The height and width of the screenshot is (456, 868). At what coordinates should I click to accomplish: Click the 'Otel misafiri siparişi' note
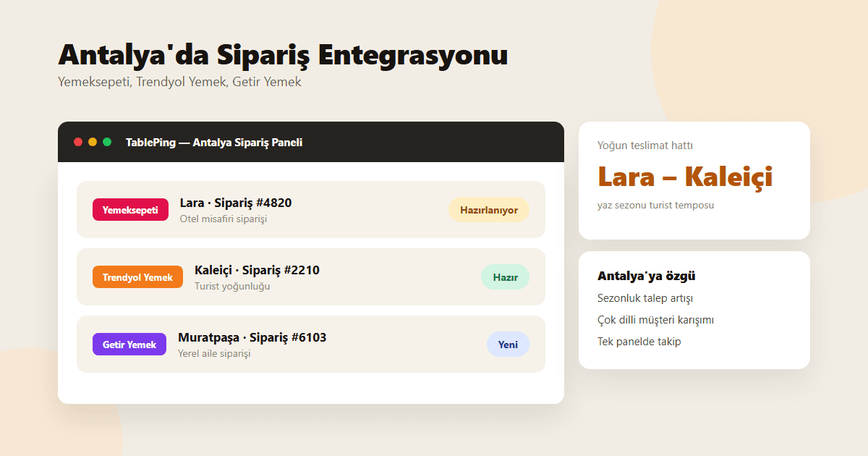click(224, 219)
